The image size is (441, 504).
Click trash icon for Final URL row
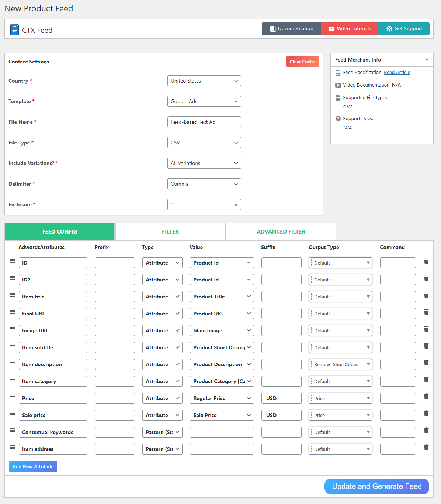tap(426, 312)
